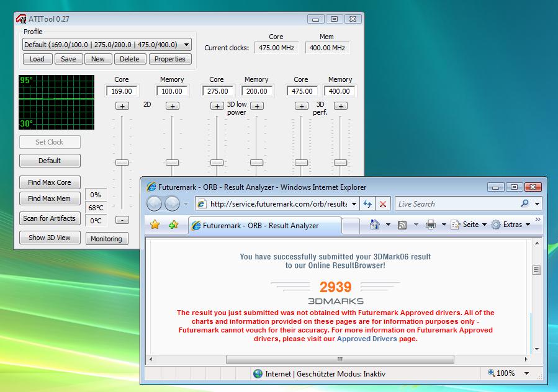Click the 2D Core field showing 169.00
This screenshot has width=558, height=392.
point(122,91)
